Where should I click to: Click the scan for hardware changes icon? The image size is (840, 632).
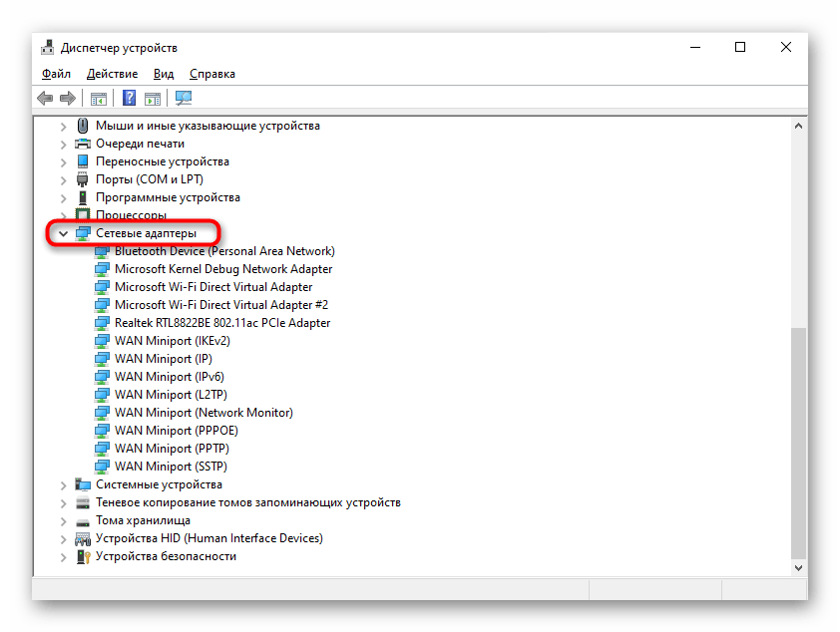click(184, 98)
